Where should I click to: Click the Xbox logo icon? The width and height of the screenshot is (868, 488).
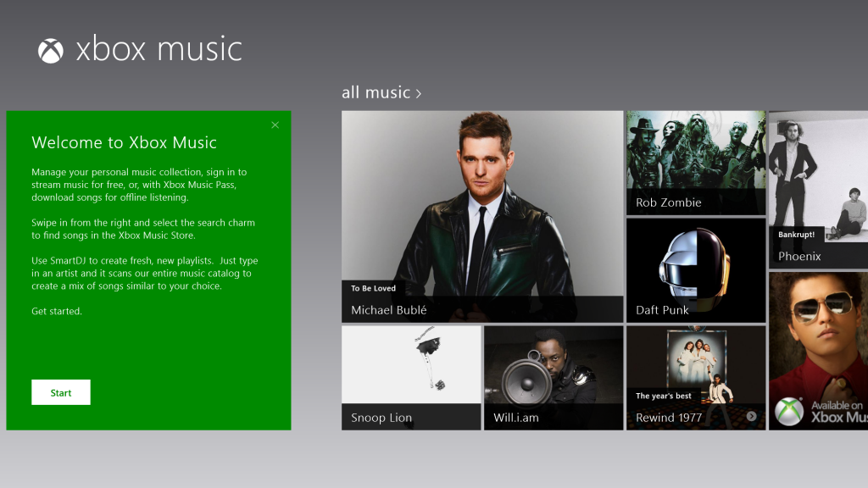point(50,51)
